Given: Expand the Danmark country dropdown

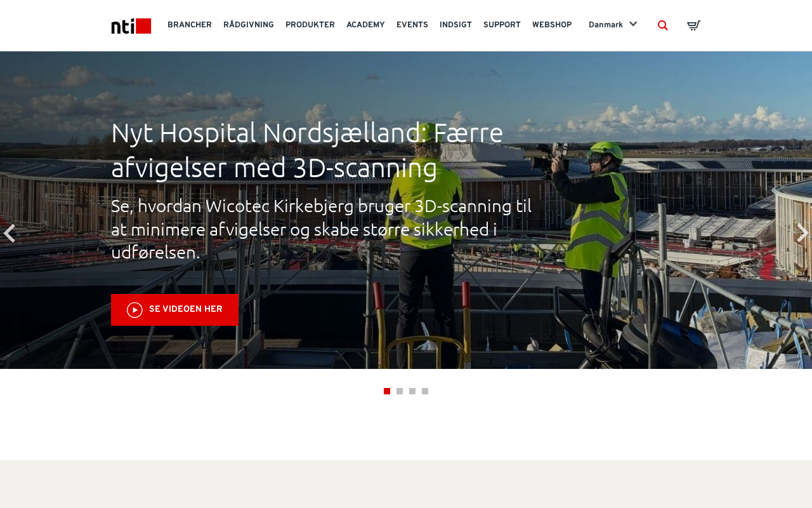Looking at the screenshot, I should click(613, 25).
